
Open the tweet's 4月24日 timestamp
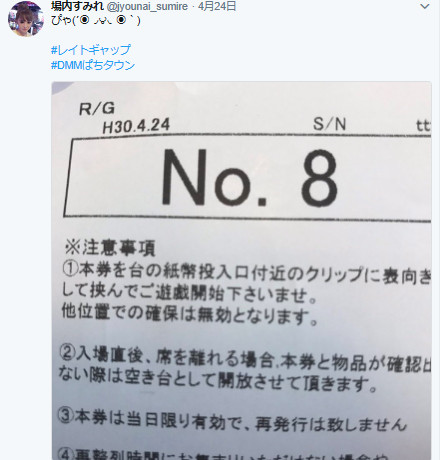tap(217, 6)
